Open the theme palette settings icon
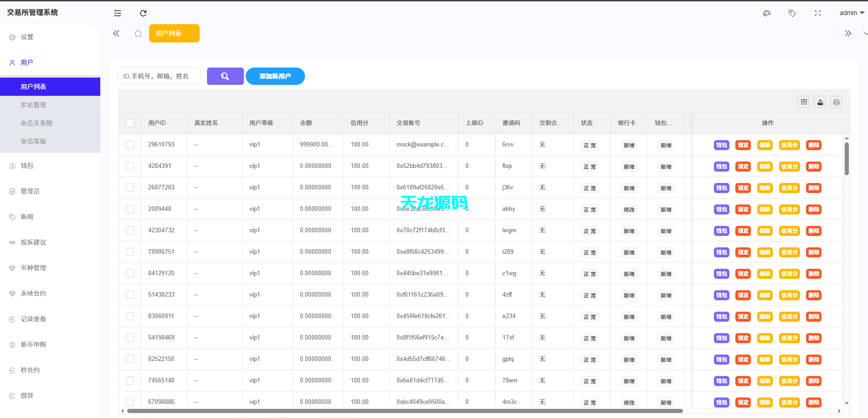The width and height of the screenshot is (868, 418). pos(766,13)
